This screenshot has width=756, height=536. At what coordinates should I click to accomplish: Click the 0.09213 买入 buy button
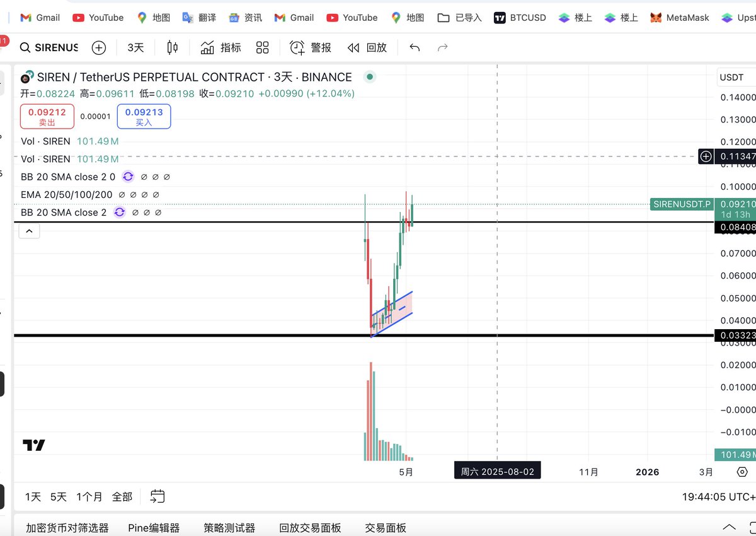(144, 117)
